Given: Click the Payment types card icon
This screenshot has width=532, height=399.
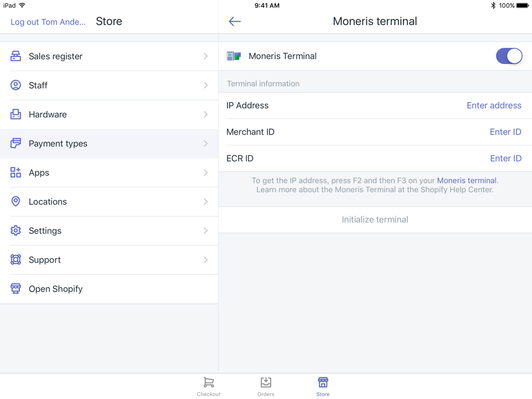Looking at the screenshot, I should click(x=16, y=143).
